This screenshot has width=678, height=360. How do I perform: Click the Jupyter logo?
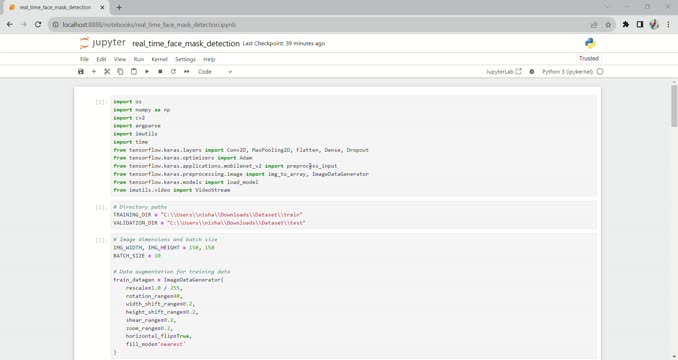point(102,43)
